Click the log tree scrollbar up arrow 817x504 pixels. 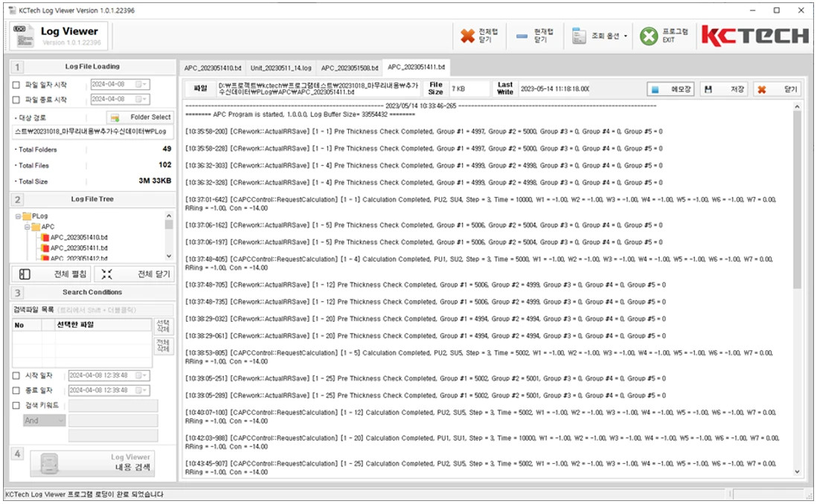point(169,216)
